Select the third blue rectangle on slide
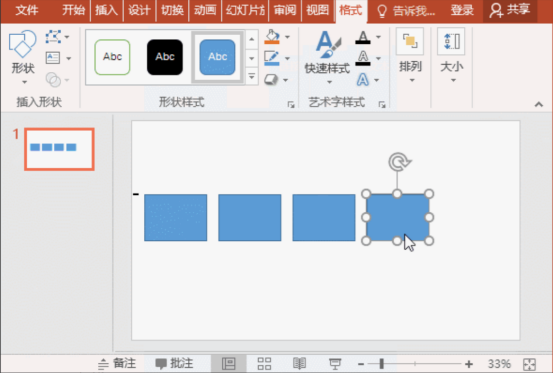 (324, 218)
